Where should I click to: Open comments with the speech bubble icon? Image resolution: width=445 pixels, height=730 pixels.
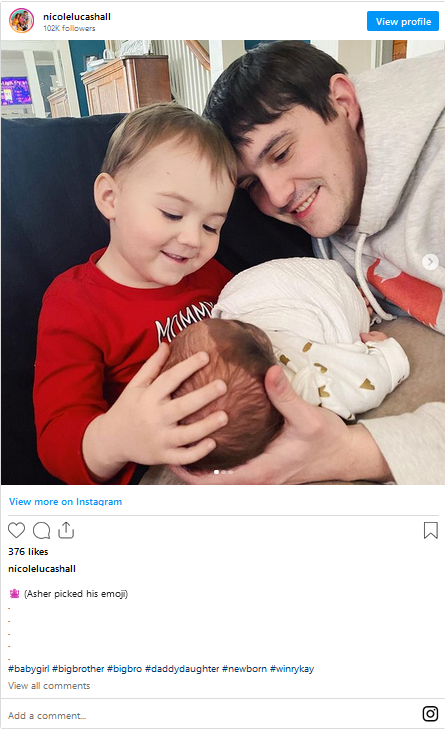pyautogui.click(x=41, y=530)
